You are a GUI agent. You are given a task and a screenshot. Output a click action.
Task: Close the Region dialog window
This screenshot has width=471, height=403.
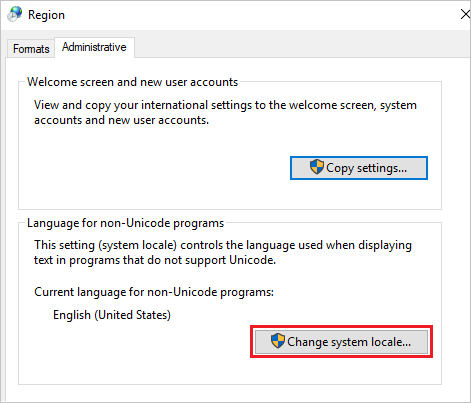[x=465, y=14]
